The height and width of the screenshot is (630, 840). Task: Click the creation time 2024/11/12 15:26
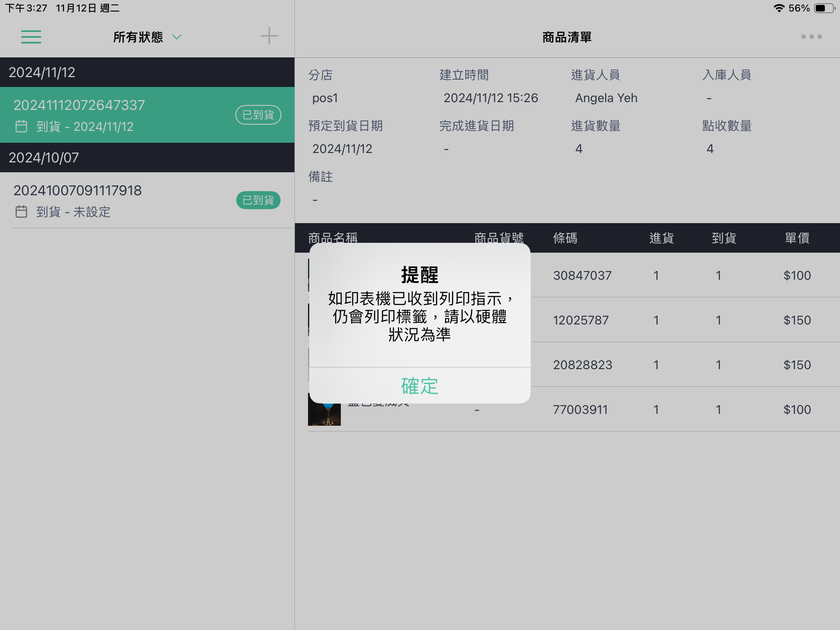click(491, 98)
